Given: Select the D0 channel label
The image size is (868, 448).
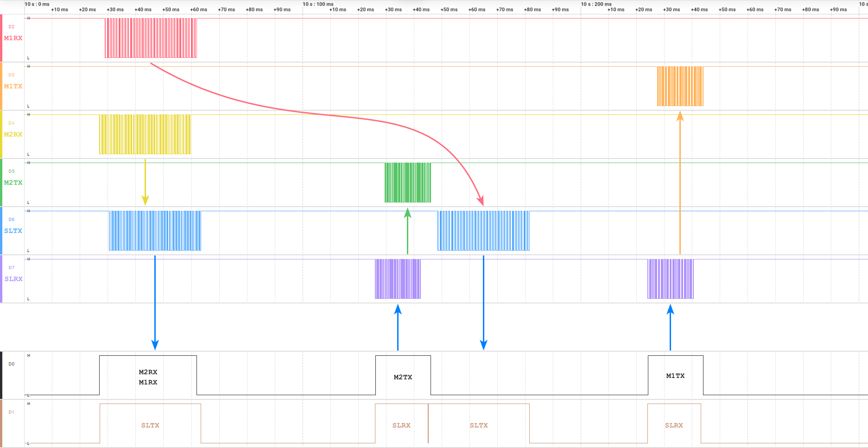Looking at the screenshot, I should coord(12,364).
